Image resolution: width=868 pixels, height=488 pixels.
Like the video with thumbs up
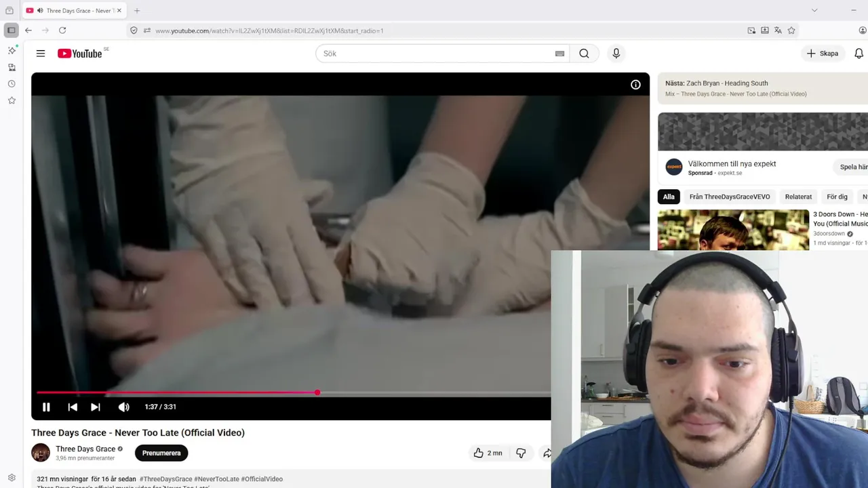[488, 453]
